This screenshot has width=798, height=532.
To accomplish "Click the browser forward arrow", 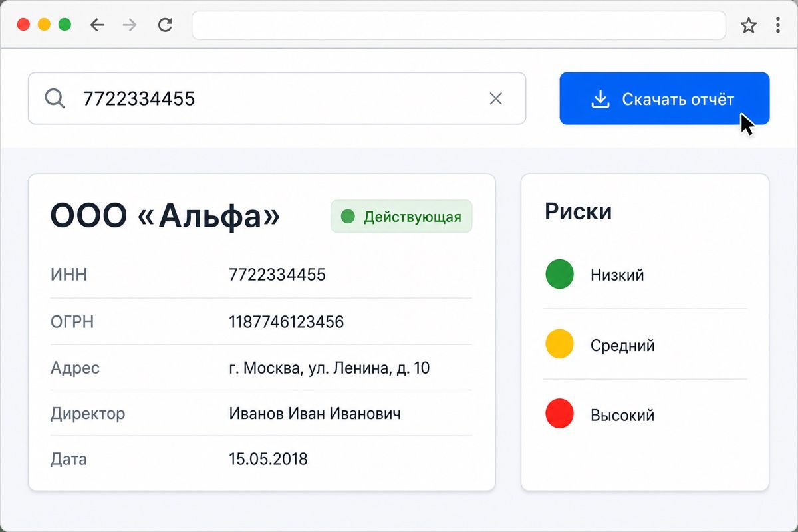I will tap(130, 25).
